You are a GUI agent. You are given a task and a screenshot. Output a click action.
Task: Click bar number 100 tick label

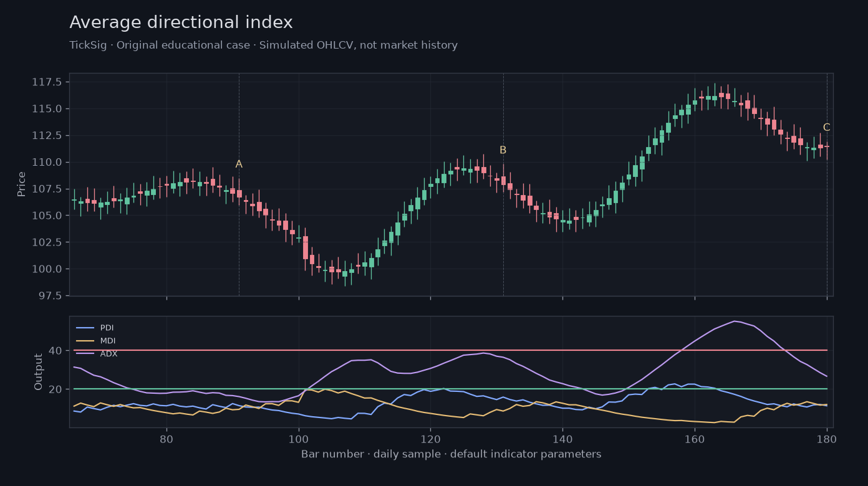299,439
